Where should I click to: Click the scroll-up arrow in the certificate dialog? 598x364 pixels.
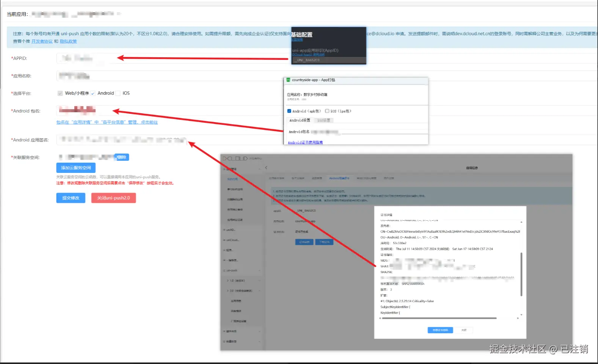click(521, 222)
